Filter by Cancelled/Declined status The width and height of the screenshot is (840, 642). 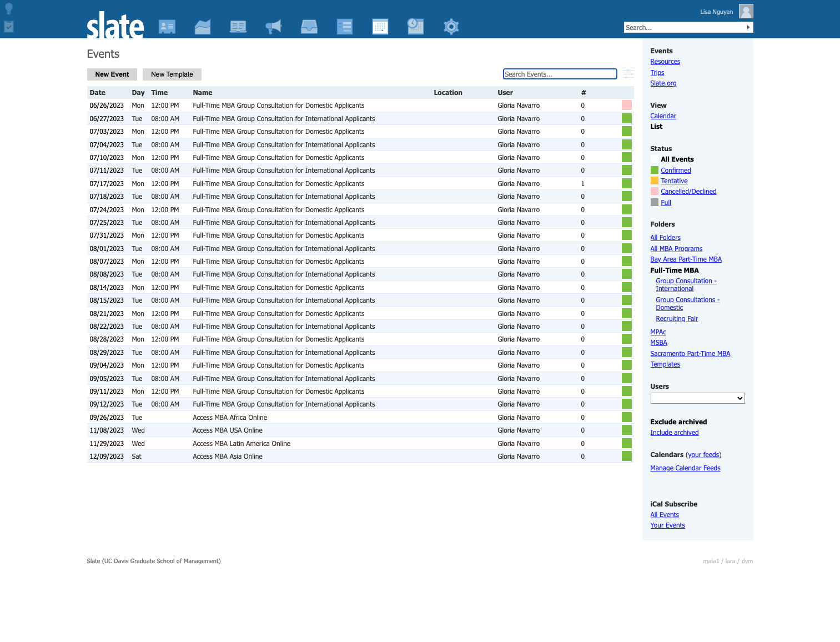688,192
